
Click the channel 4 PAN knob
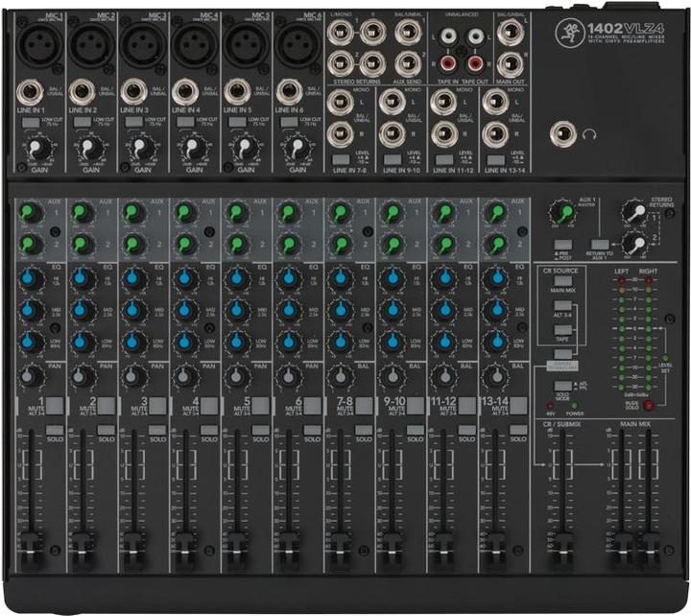[x=185, y=376]
